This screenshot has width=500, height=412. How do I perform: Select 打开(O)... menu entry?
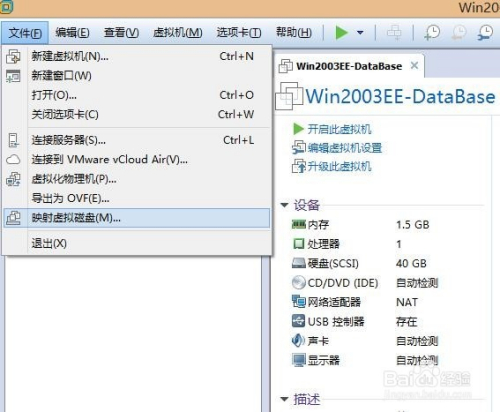137,95
